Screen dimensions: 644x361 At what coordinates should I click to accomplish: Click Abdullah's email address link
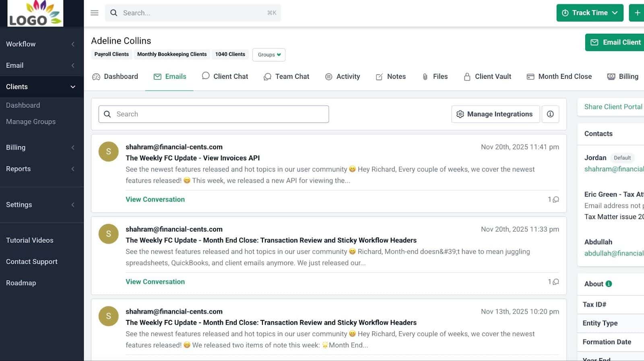[x=614, y=254]
